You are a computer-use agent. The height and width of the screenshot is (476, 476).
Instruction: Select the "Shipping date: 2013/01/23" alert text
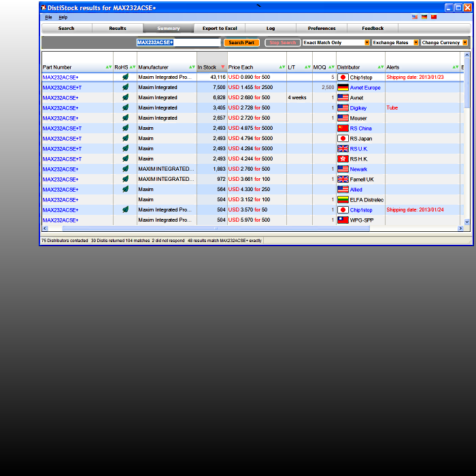click(x=415, y=77)
